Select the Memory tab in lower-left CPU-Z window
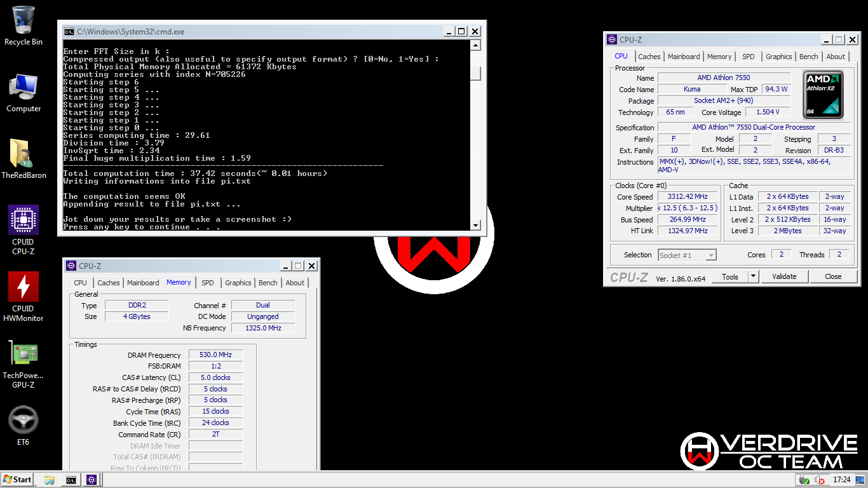Viewport: 868px width, 488px height. pyautogui.click(x=179, y=282)
